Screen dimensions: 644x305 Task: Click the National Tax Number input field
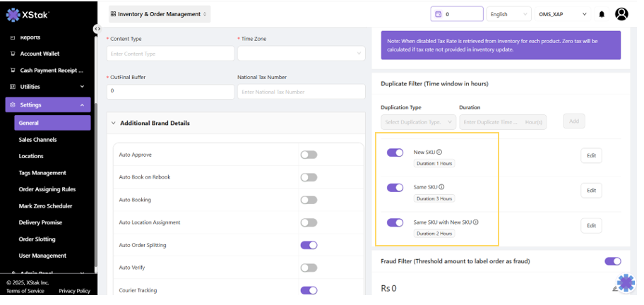tap(301, 92)
